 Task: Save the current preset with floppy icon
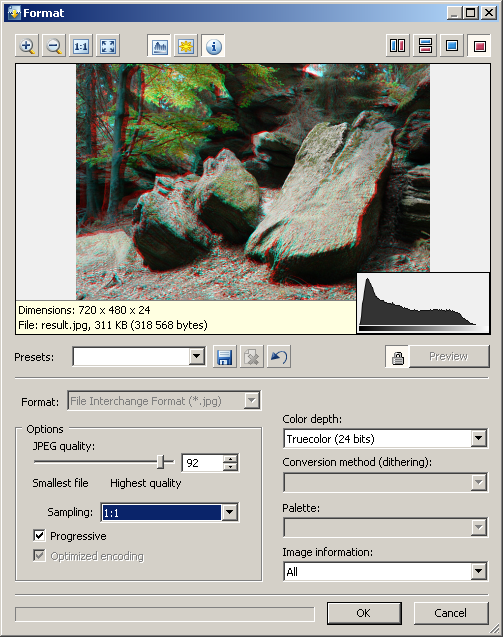click(224, 357)
